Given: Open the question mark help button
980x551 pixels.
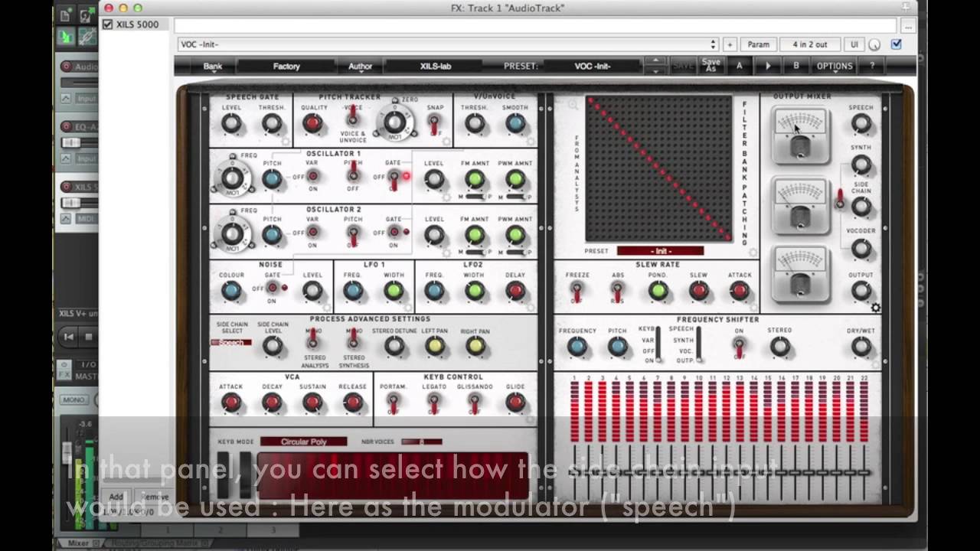Looking at the screenshot, I should tap(872, 66).
